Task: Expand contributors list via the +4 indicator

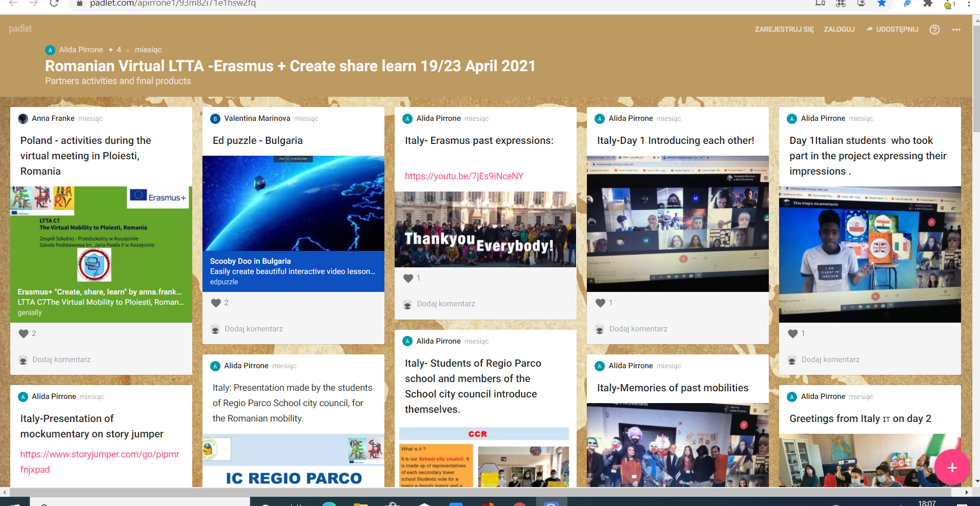Action: click(115, 50)
